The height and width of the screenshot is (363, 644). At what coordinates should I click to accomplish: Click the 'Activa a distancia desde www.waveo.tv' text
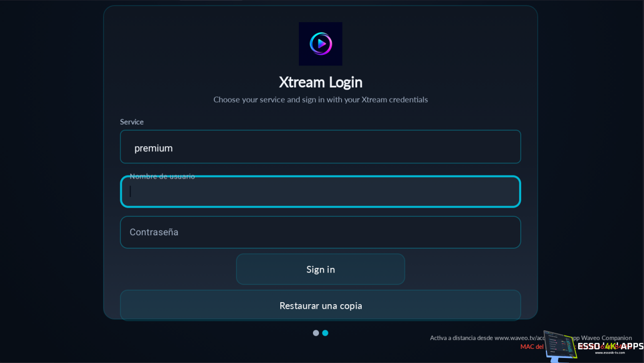click(x=486, y=338)
